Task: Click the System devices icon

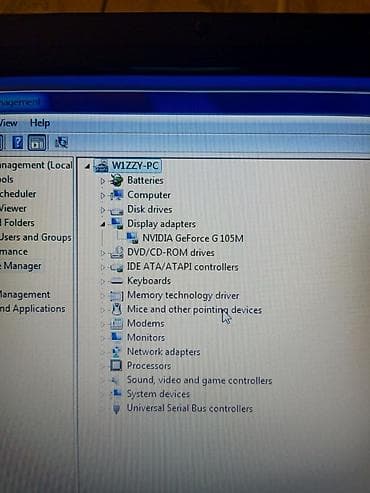Action: [116, 394]
